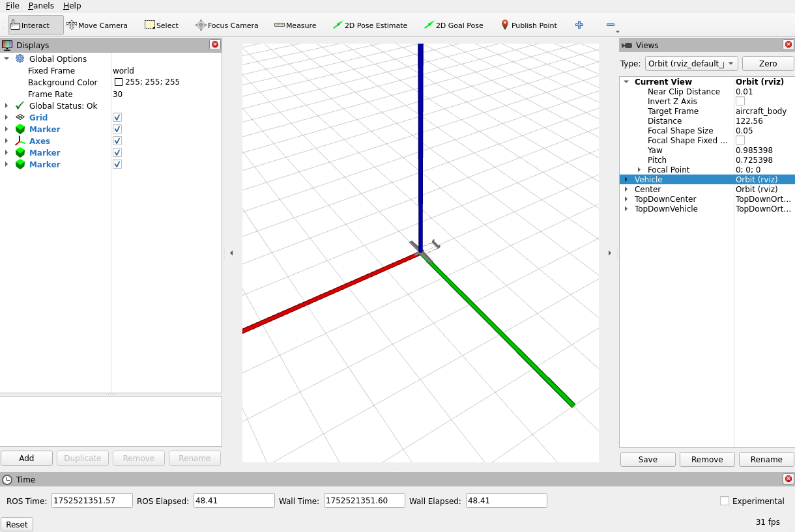Open the File menu
Screen dimensions: 795x532
pos(12,6)
